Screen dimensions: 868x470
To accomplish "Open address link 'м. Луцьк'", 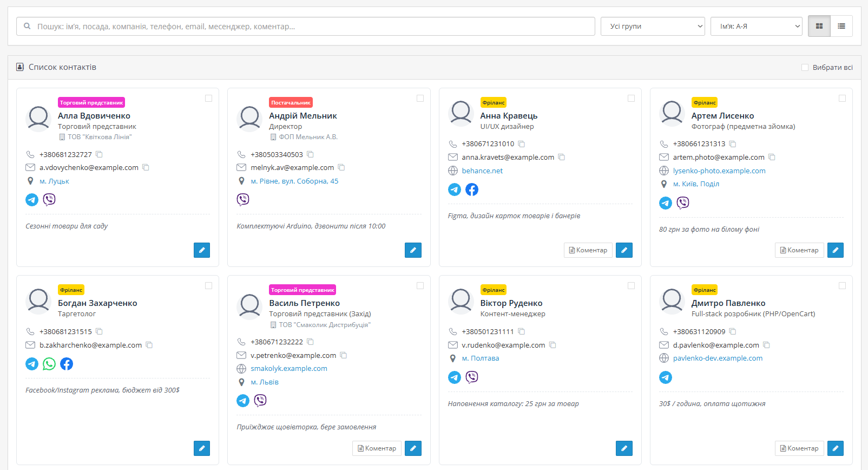I will click(x=54, y=181).
